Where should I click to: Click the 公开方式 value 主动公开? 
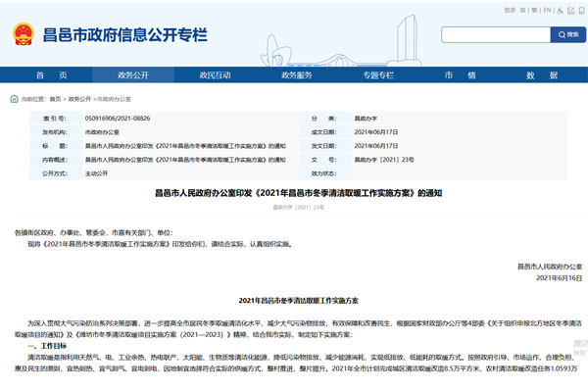pyautogui.click(x=96, y=173)
